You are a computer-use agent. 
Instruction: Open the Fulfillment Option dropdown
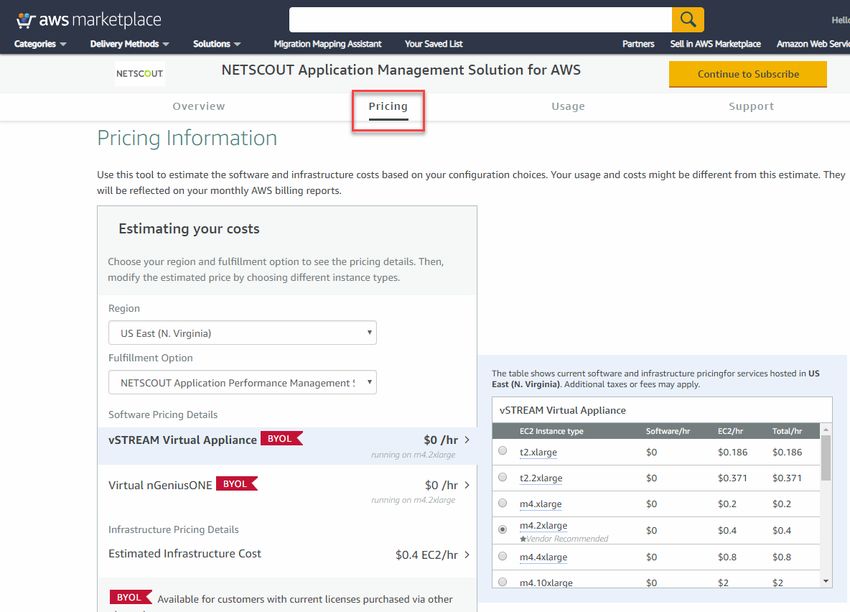[242, 383]
